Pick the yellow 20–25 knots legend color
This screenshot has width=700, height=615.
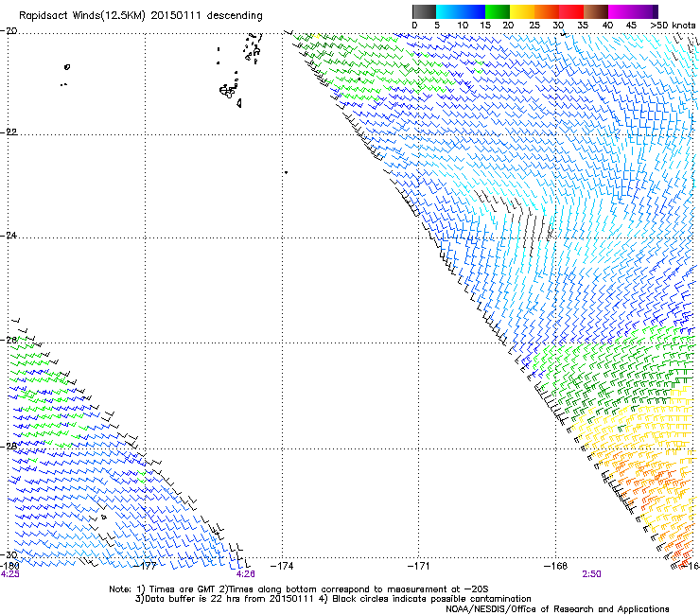click(522, 11)
